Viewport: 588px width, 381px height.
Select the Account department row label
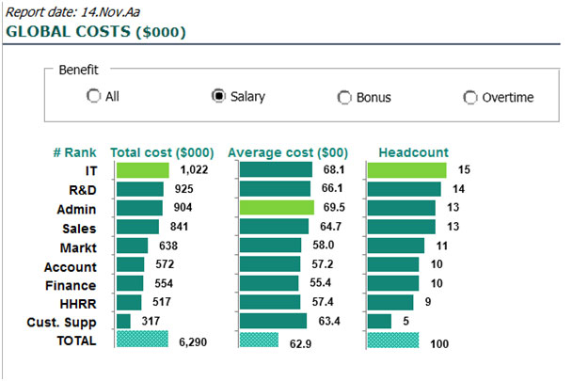click(x=71, y=267)
